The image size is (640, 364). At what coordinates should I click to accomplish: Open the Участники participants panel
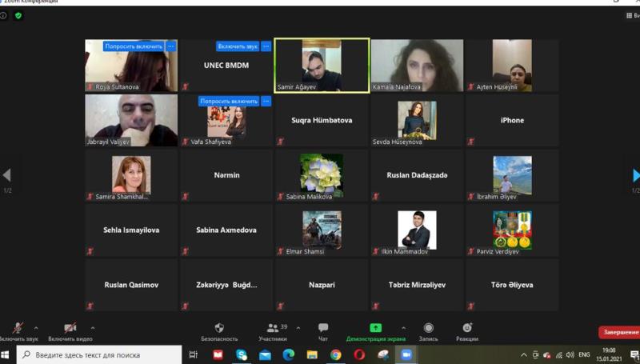click(273, 332)
